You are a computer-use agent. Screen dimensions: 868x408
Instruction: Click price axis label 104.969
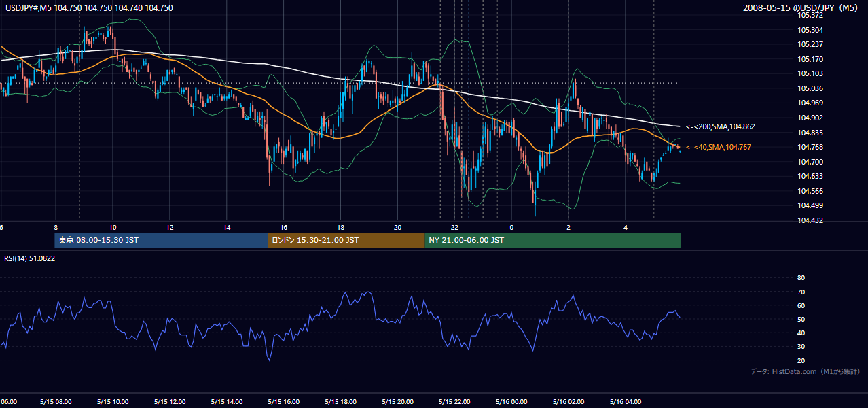click(811, 103)
